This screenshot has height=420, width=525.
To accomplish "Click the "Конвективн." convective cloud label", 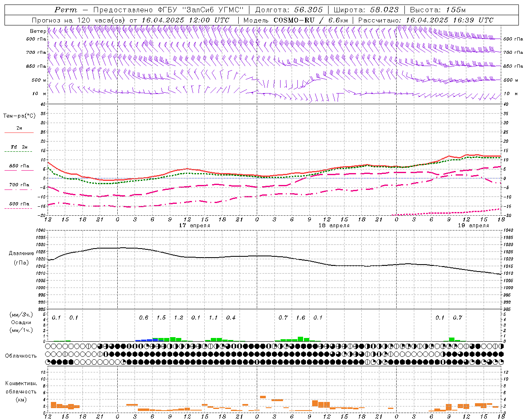I will point(21,383).
